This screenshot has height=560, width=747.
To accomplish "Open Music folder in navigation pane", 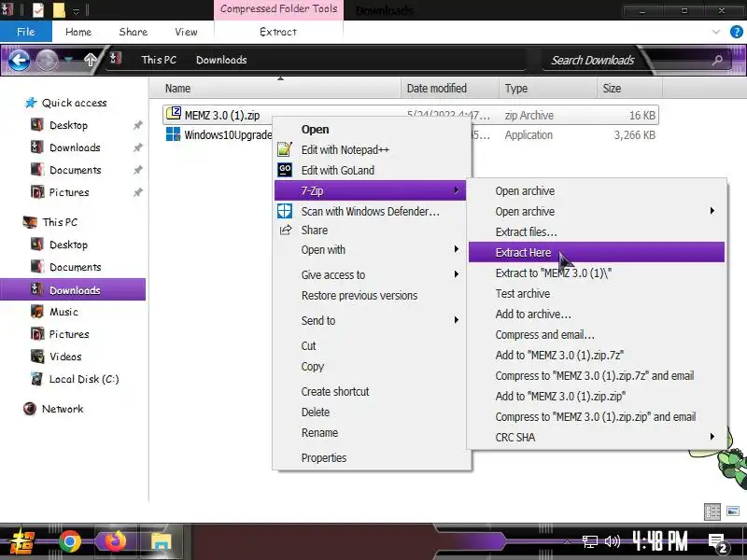I will [63, 312].
